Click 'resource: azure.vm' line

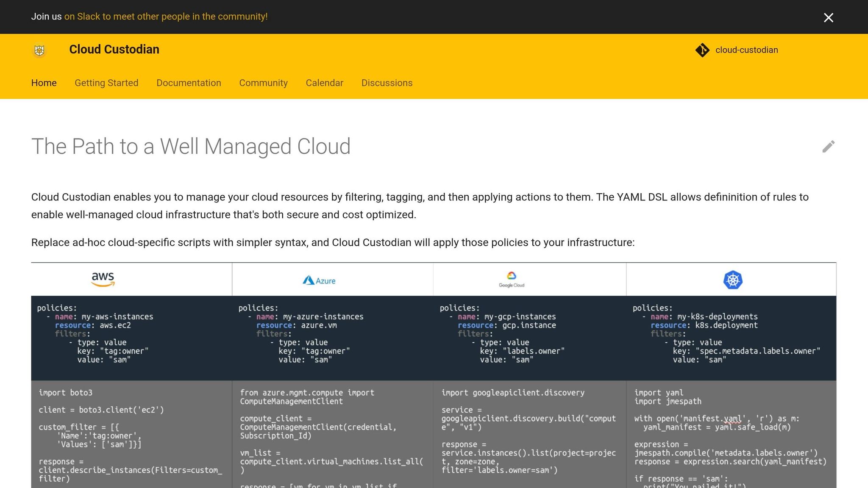click(x=296, y=325)
